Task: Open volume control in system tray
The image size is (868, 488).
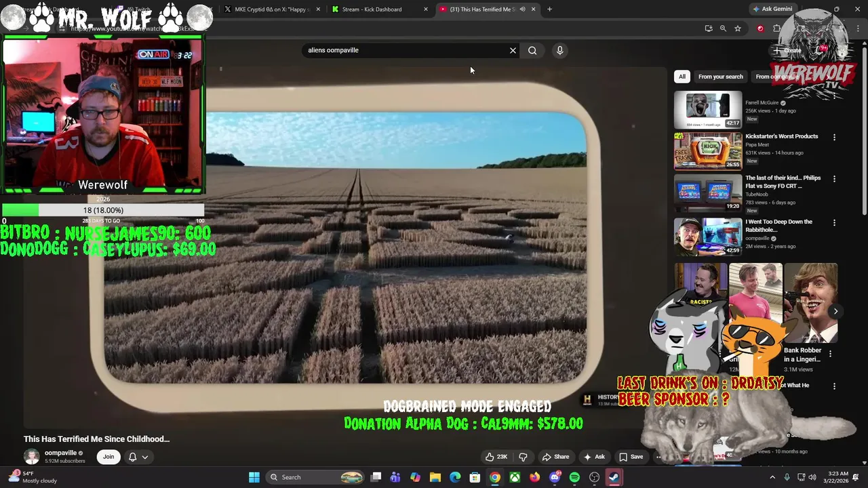Action: coord(812,477)
